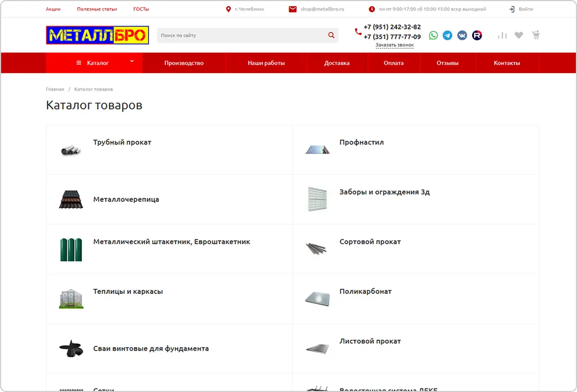The height and width of the screenshot is (392, 577).
Task: Open the VK social network icon
Action: pyautogui.click(x=462, y=35)
